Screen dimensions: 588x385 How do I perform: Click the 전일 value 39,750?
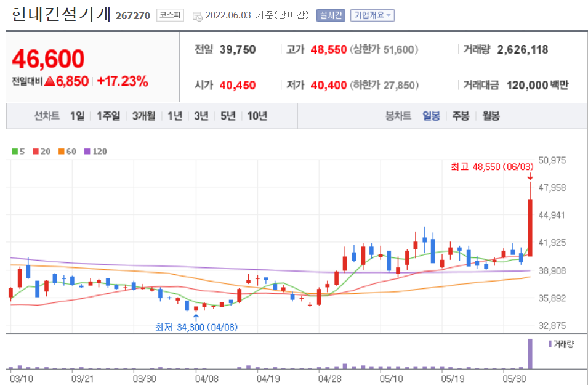238,49
